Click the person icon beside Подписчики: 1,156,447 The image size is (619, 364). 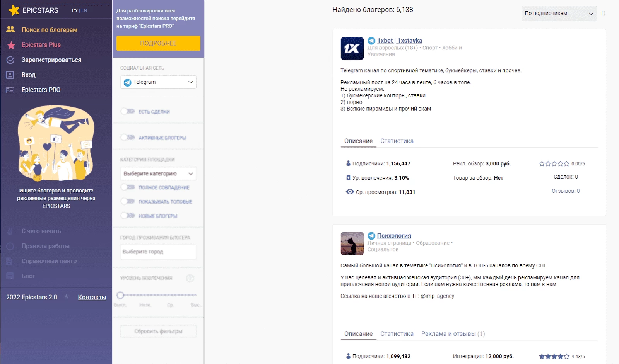tap(348, 163)
